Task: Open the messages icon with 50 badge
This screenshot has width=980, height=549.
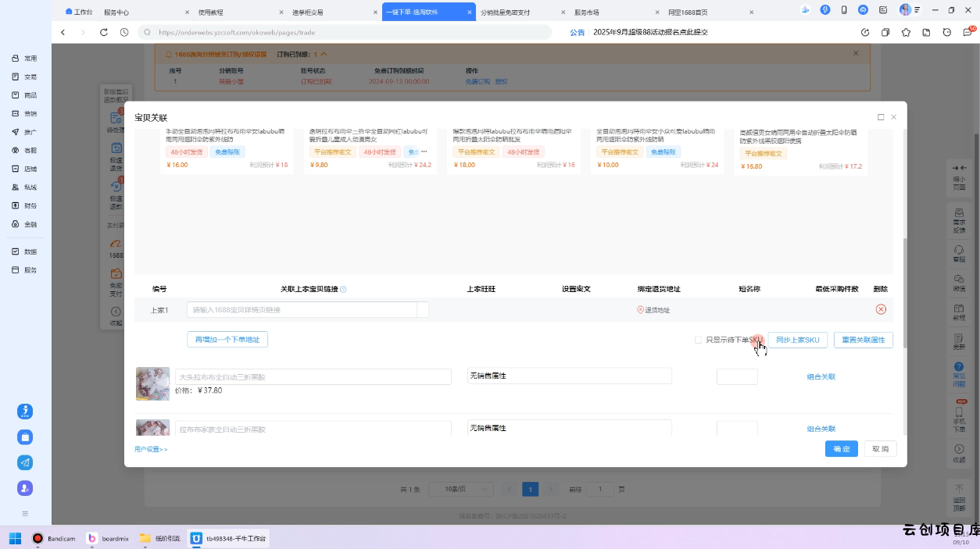Action: 967,32
